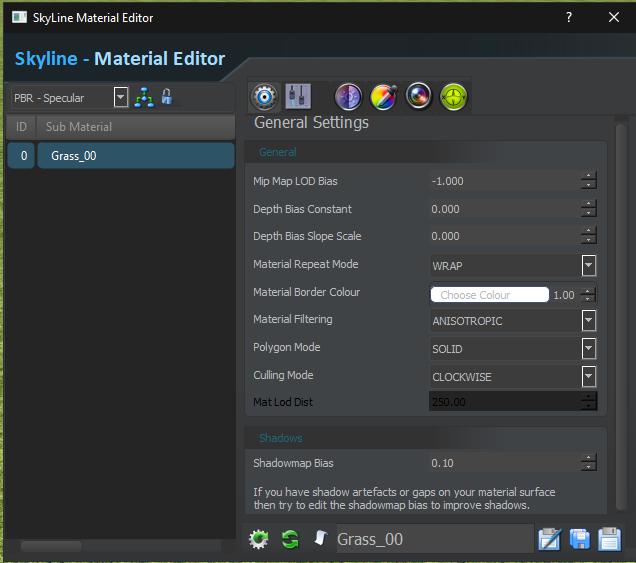Click the Depth Bias Constant spinner arrows

588,208
